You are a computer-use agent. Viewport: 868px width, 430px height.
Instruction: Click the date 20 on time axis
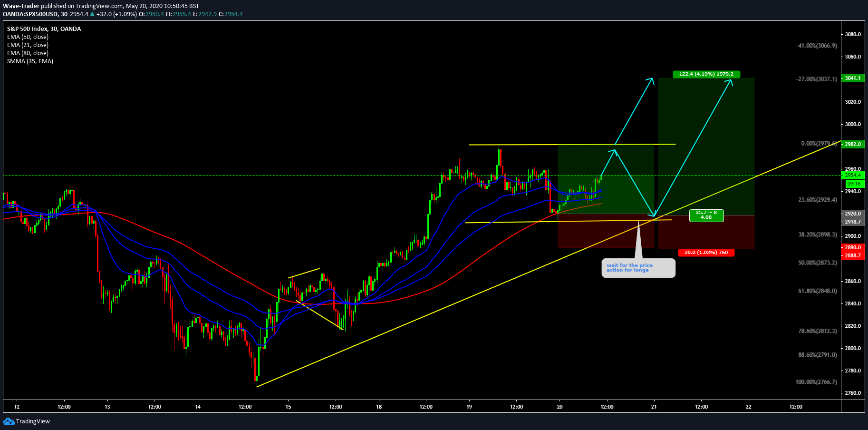click(559, 407)
